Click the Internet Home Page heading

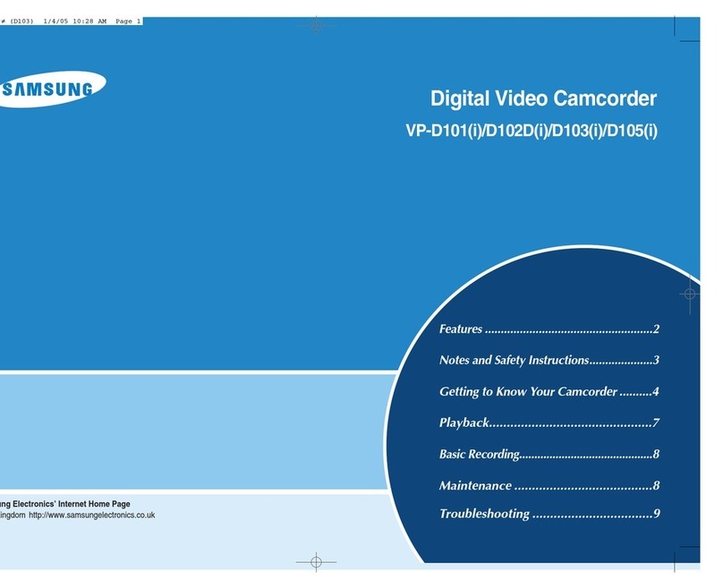(65, 504)
